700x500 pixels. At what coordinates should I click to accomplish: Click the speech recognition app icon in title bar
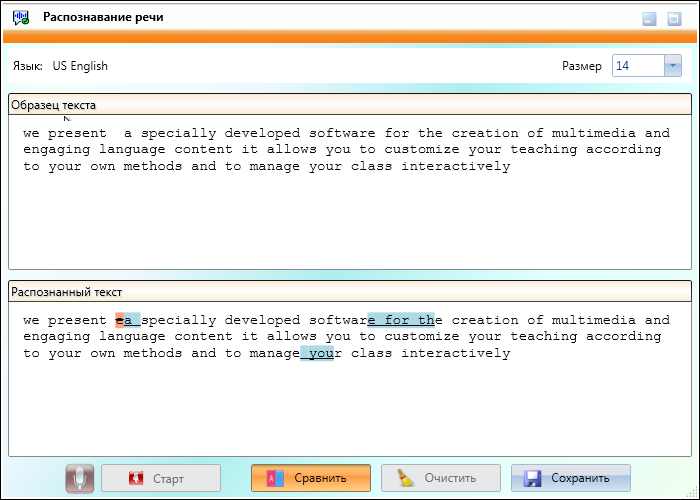[21, 18]
